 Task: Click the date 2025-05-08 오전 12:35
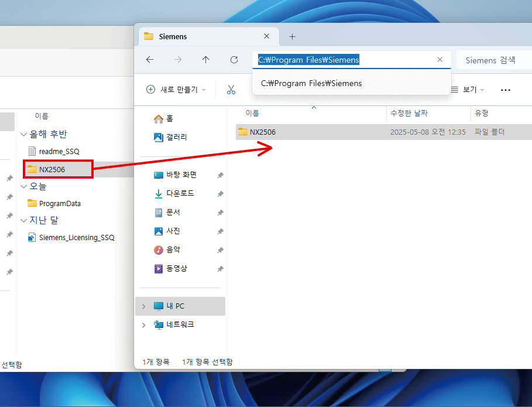click(428, 132)
